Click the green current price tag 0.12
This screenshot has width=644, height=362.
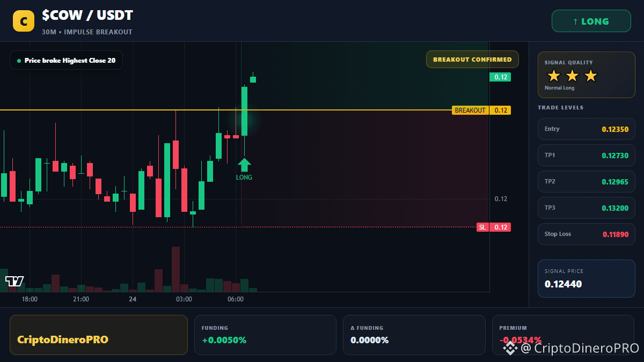[x=500, y=77]
